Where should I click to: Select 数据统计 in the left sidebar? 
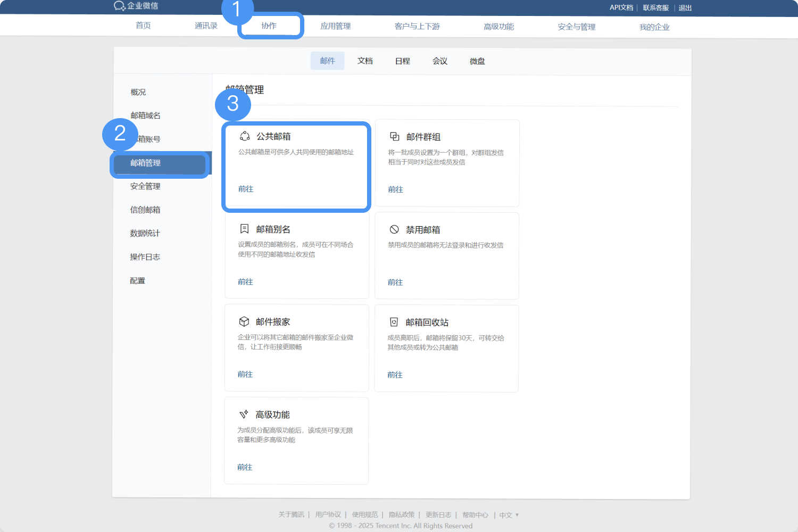pyautogui.click(x=145, y=233)
